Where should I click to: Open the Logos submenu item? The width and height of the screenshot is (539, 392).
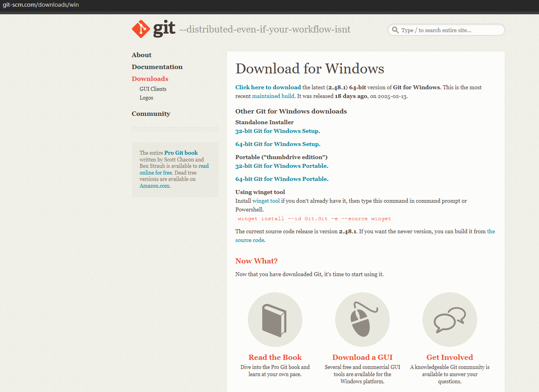146,98
